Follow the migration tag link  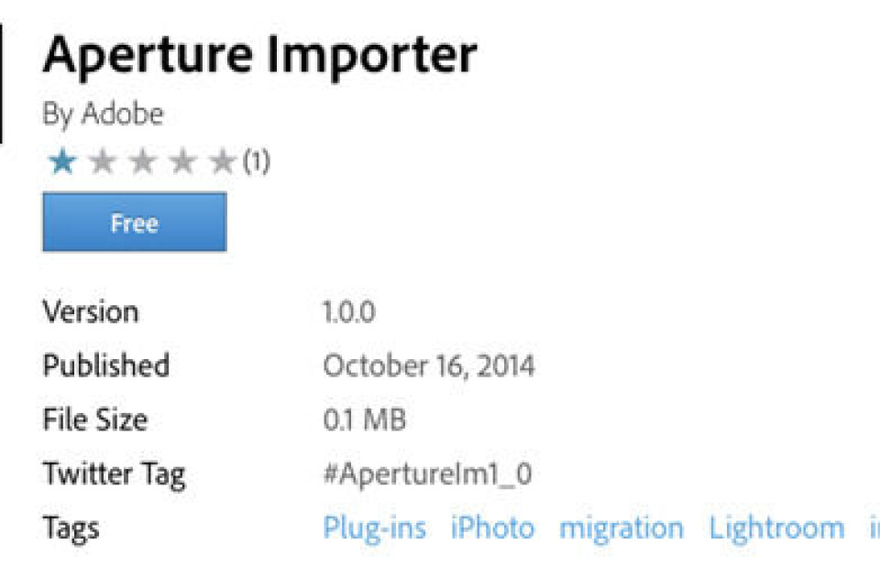(621, 528)
